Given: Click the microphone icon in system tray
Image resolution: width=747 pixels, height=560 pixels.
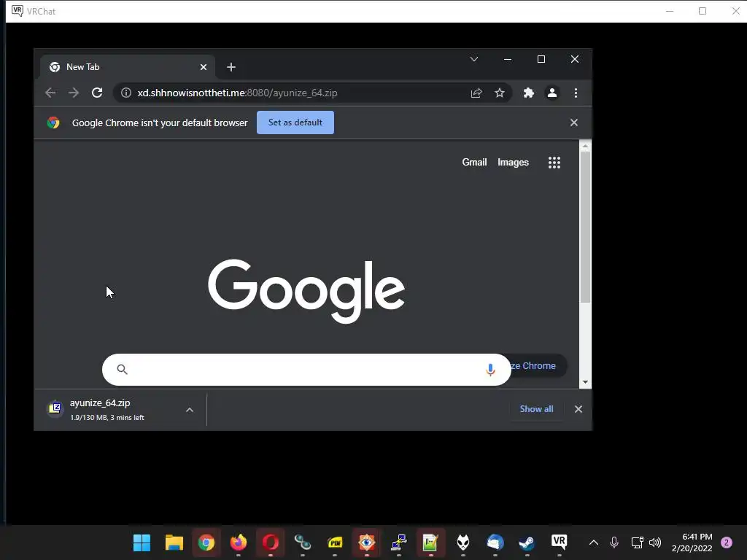Looking at the screenshot, I should pos(614,542).
